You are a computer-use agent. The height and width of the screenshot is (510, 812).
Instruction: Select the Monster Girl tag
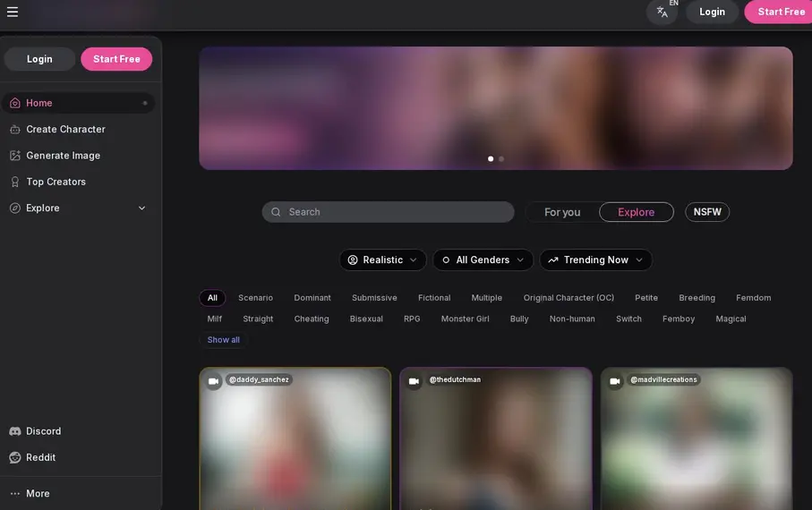[x=465, y=319]
